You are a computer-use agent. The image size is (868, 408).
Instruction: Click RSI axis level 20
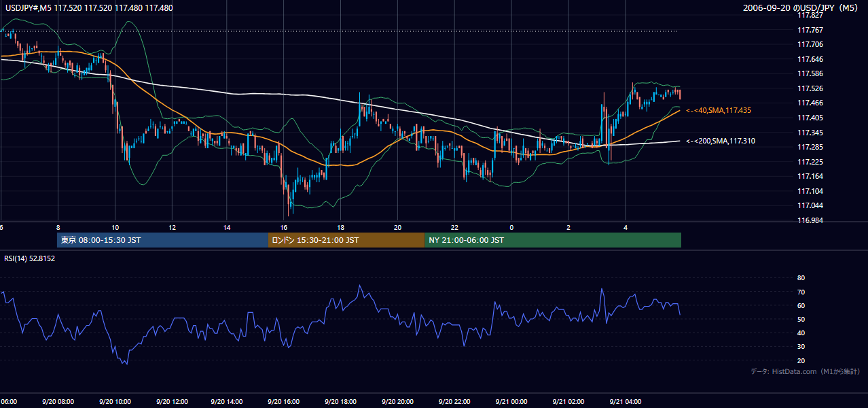click(x=801, y=360)
